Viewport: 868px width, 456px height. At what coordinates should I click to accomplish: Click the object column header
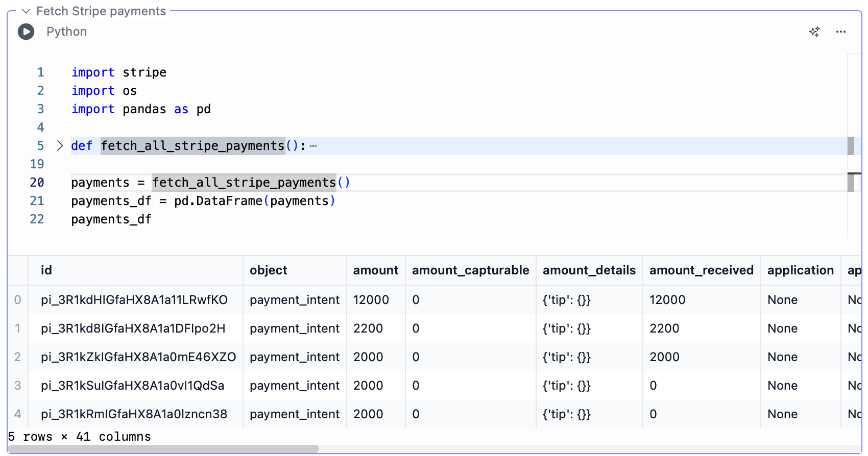(295, 270)
